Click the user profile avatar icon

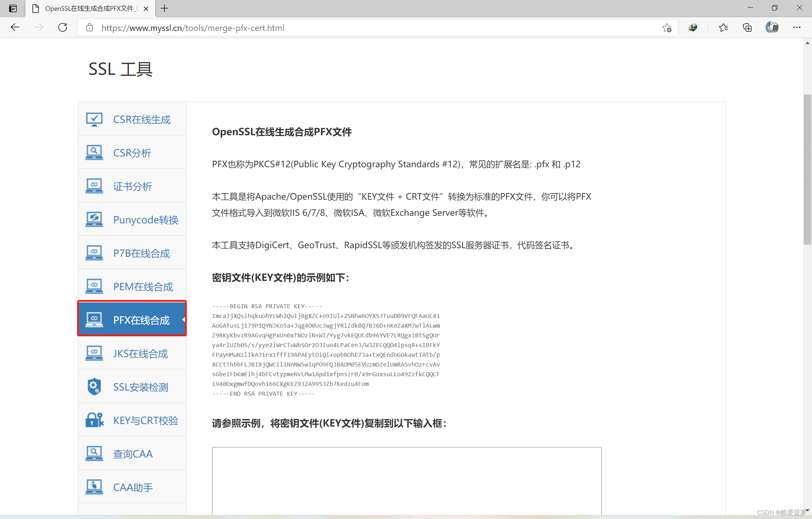coord(772,28)
